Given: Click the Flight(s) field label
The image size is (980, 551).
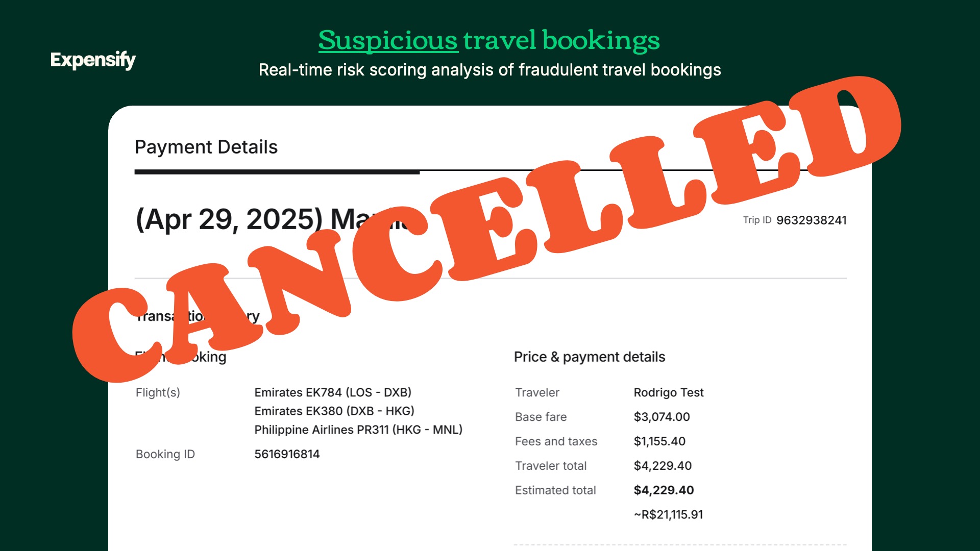Looking at the screenshot, I should (158, 393).
